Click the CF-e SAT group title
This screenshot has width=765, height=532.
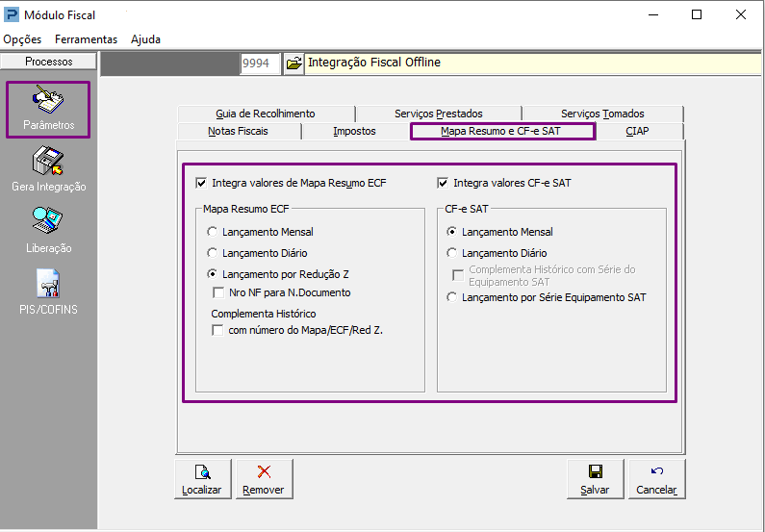pyautogui.click(x=467, y=209)
